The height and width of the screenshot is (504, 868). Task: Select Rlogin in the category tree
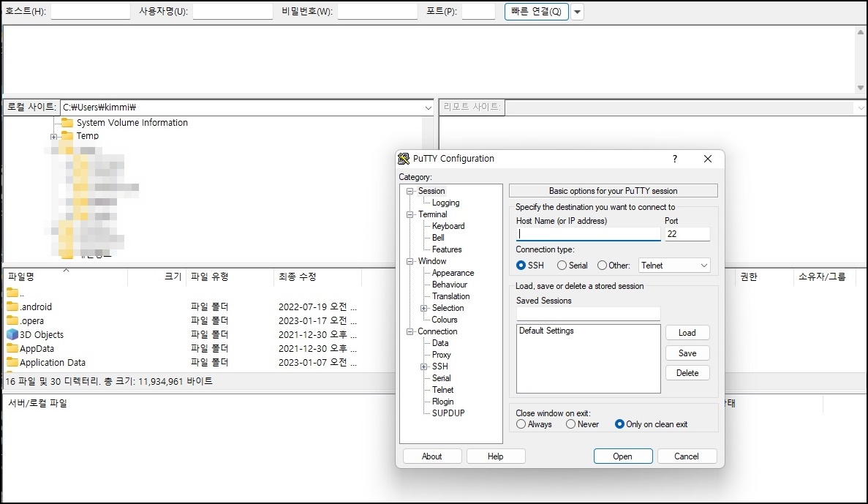[x=443, y=402]
